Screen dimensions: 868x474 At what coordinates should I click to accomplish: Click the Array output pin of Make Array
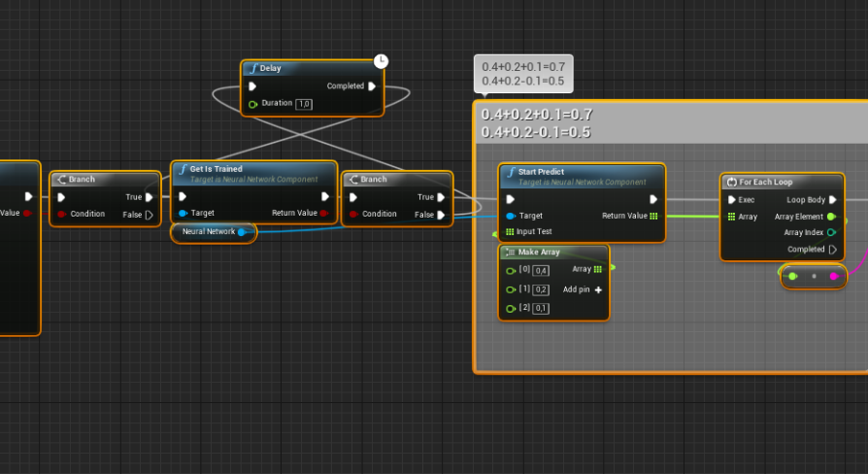point(598,269)
